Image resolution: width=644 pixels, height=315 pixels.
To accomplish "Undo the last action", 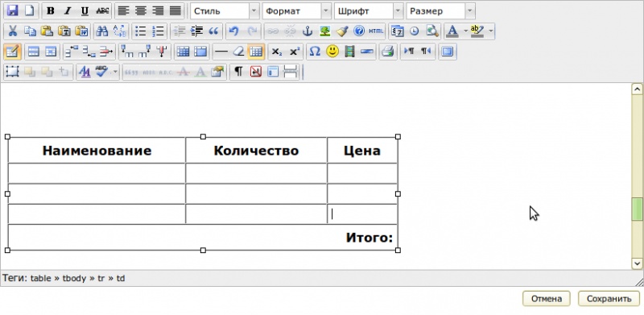I will (x=233, y=31).
